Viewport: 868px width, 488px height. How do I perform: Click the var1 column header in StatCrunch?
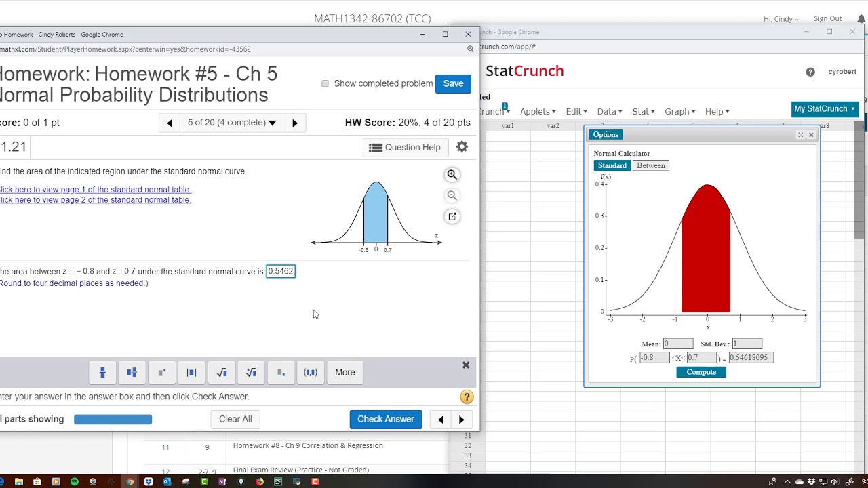pyautogui.click(x=508, y=126)
